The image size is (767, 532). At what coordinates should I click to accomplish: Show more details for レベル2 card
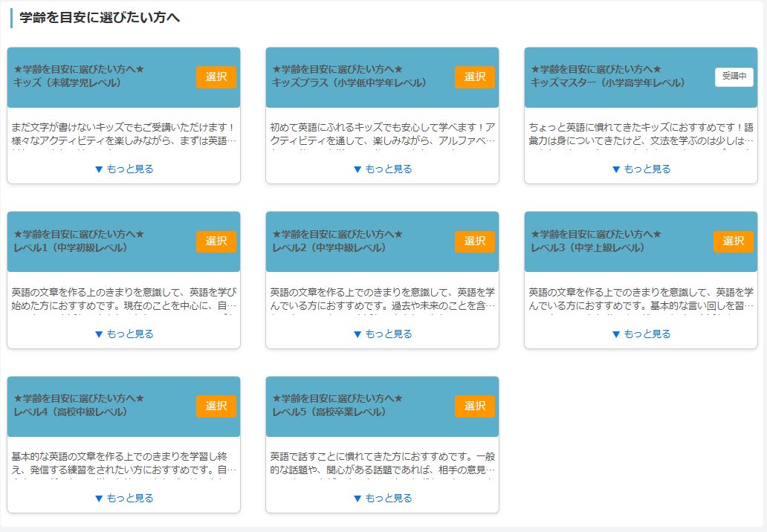pyautogui.click(x=382, y=334)
